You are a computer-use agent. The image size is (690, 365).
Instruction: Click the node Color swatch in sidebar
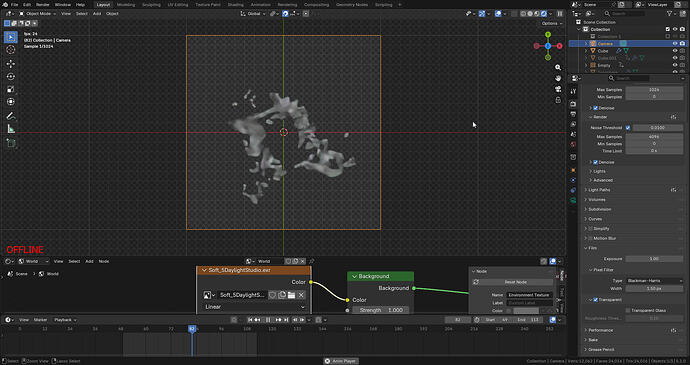tap(526, 310)
